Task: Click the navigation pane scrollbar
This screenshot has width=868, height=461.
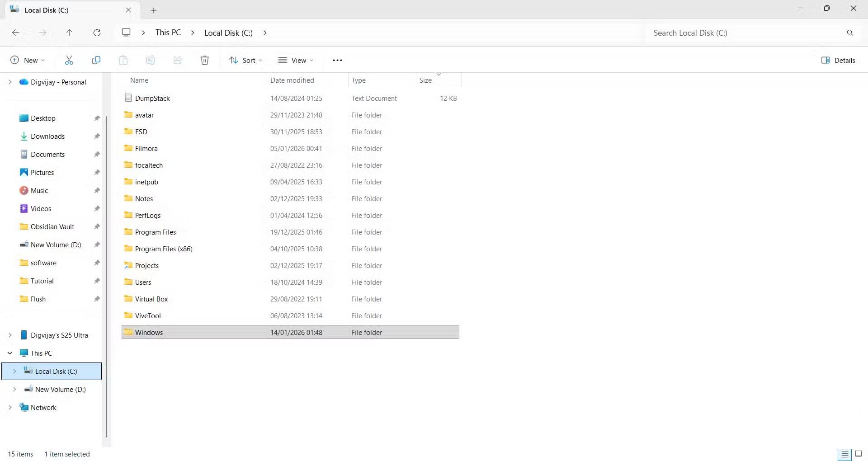Action: point(107,277)
